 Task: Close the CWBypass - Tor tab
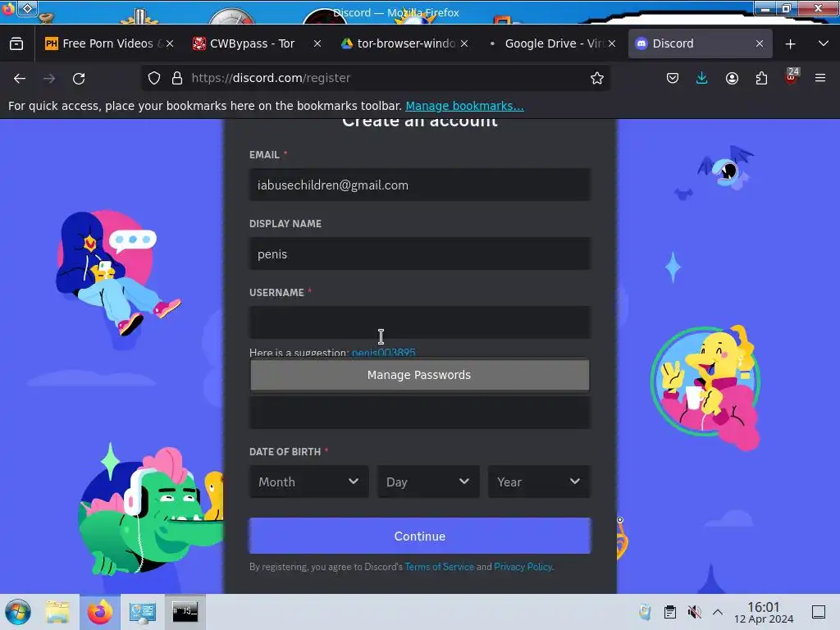coord(317,43)
